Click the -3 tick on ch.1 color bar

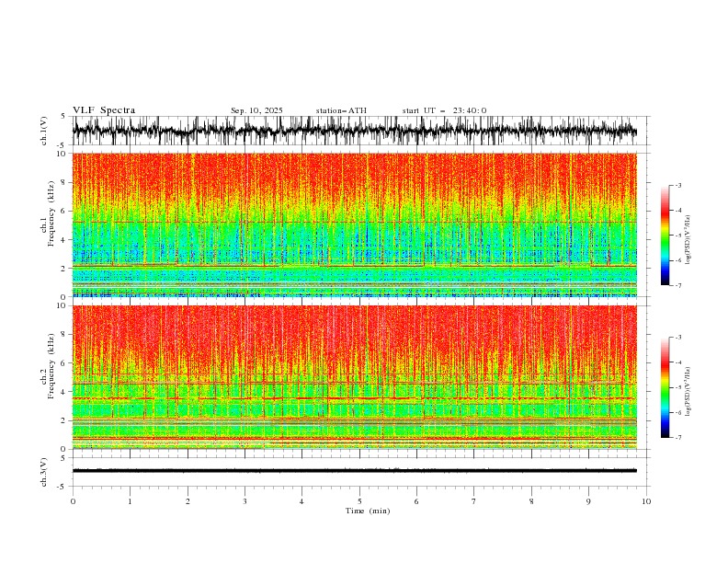pos(677,185)
